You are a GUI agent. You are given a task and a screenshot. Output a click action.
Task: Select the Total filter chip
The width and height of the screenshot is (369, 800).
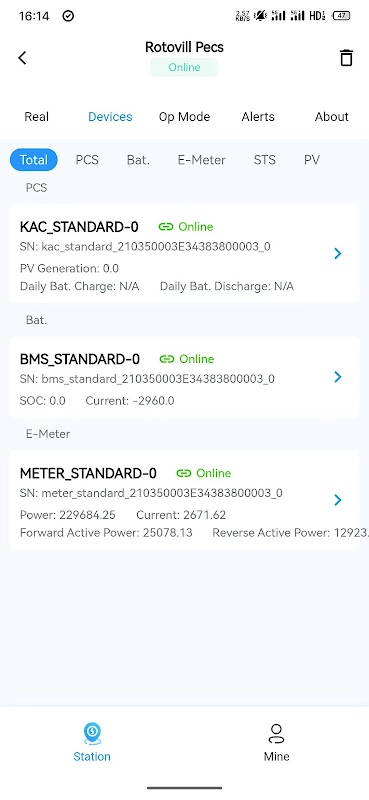[34, 160]
